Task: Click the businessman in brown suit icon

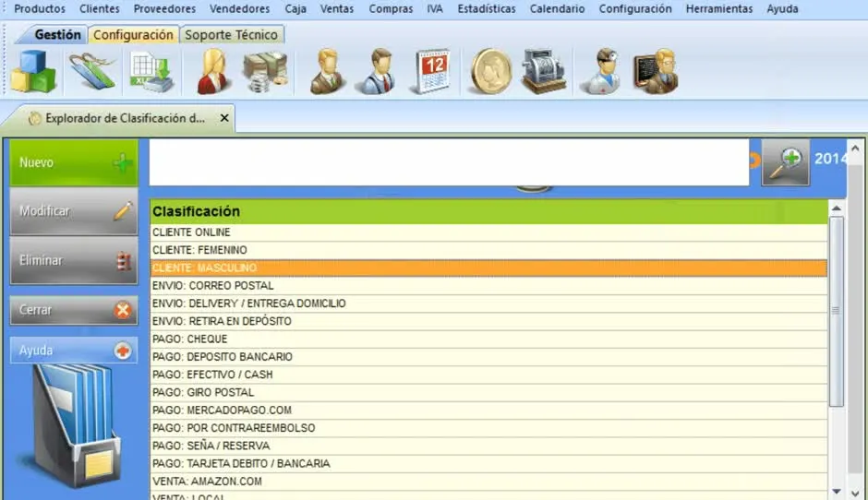Action: (x=328, y=71)
